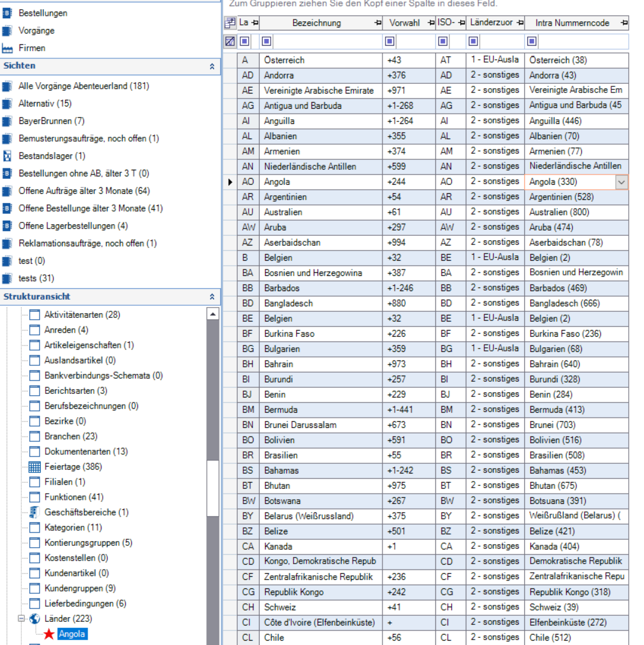The image size is (644, 645).
Task: Collapse the Sichten panel
Action: 212,66
